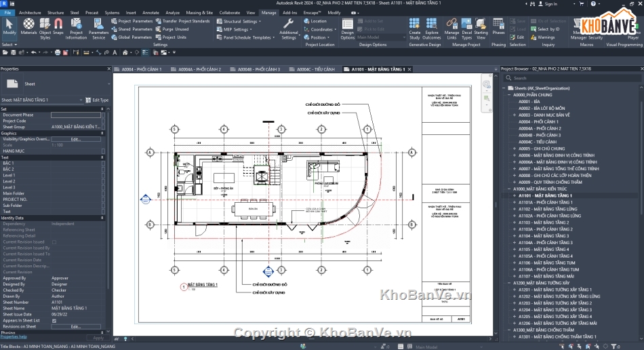
Task: Set the Starting View
Action: (481, 28)
